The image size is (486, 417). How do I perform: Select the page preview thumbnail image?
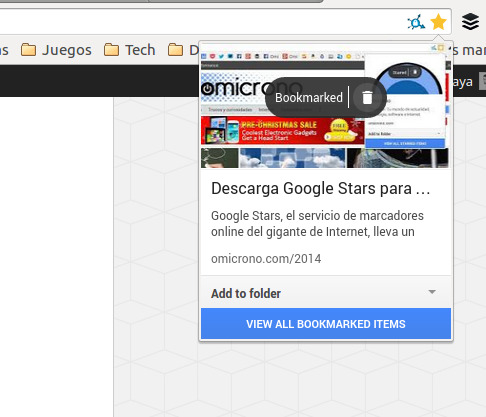[x=326, y=105]
